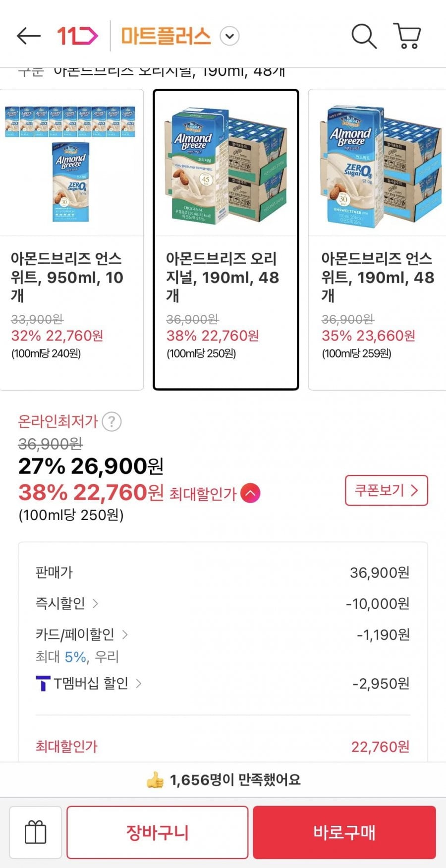Screen dimensions: 446x868
Task: Tap the T멤버십 logo icon
Action: tap(43, 684)
